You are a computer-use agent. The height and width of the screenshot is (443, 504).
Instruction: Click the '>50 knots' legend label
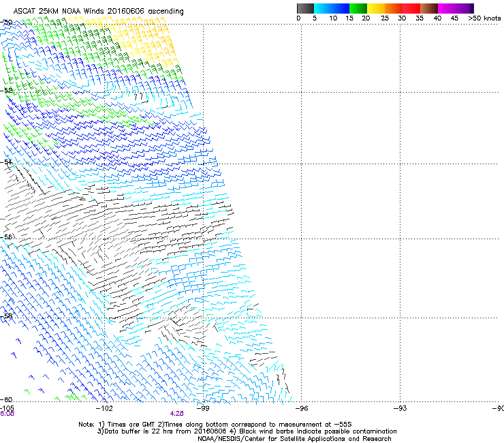484,18
